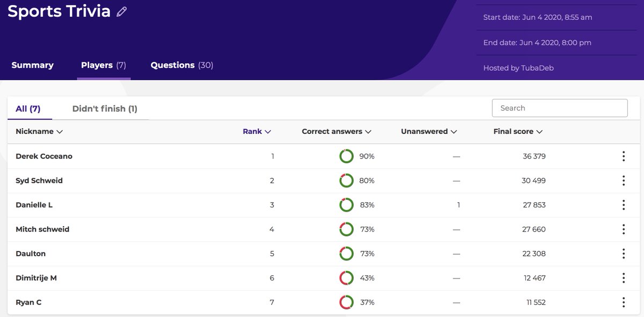Click final score 30 499

click(534, 181)
